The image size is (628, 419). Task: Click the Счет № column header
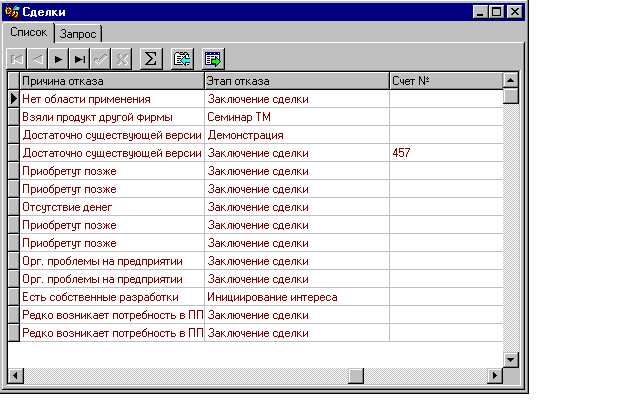(x=446, y=81)
